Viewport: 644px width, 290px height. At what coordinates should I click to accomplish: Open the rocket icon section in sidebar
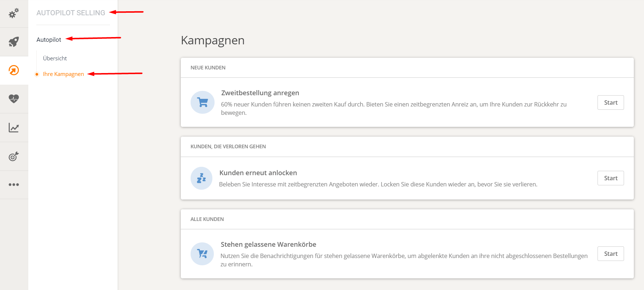coord(14,42)
